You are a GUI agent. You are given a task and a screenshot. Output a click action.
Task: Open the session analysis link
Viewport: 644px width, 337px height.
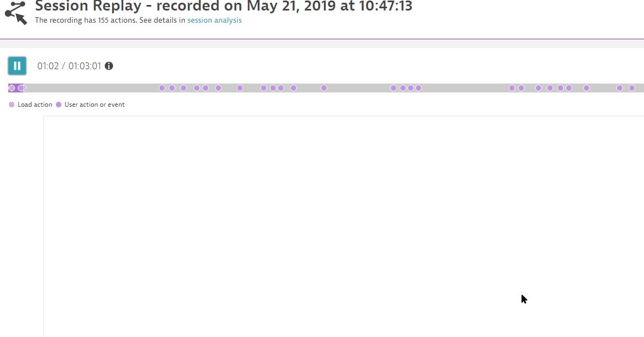[x=214, y=20]
